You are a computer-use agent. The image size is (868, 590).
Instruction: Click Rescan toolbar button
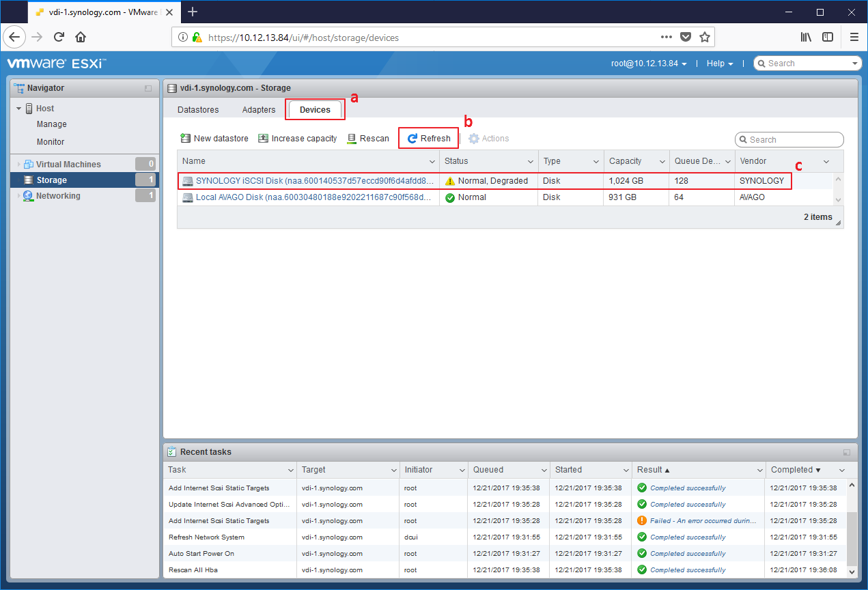[368, 139]
